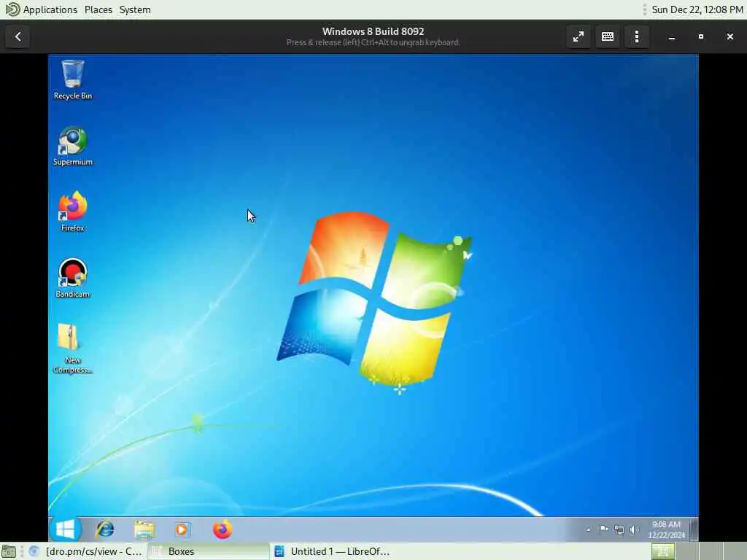
Task: Show hidden tray icons arrow
Action: point(589,529)
